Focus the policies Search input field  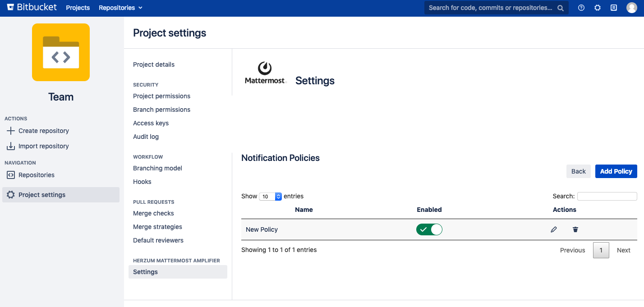pos(607,196)
